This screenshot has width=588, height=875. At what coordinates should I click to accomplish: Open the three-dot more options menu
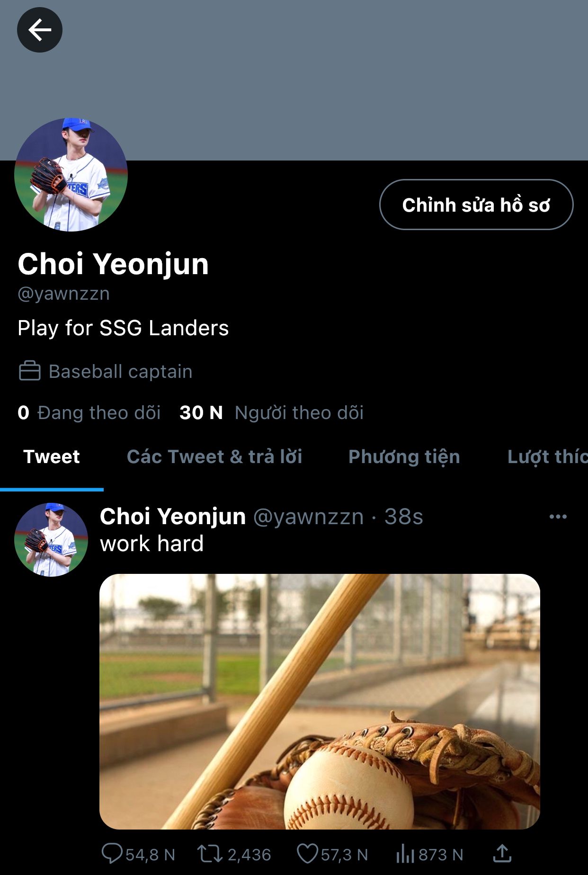coord(558,517)
